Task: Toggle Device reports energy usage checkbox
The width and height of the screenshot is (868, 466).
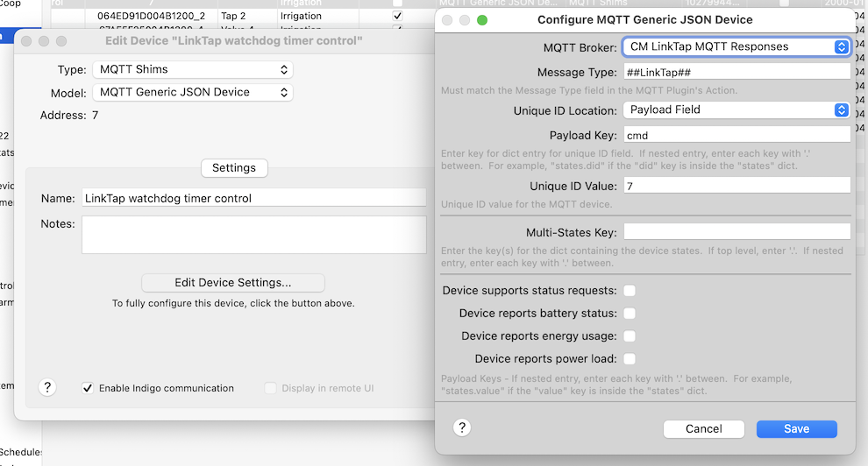Action: 630,336
